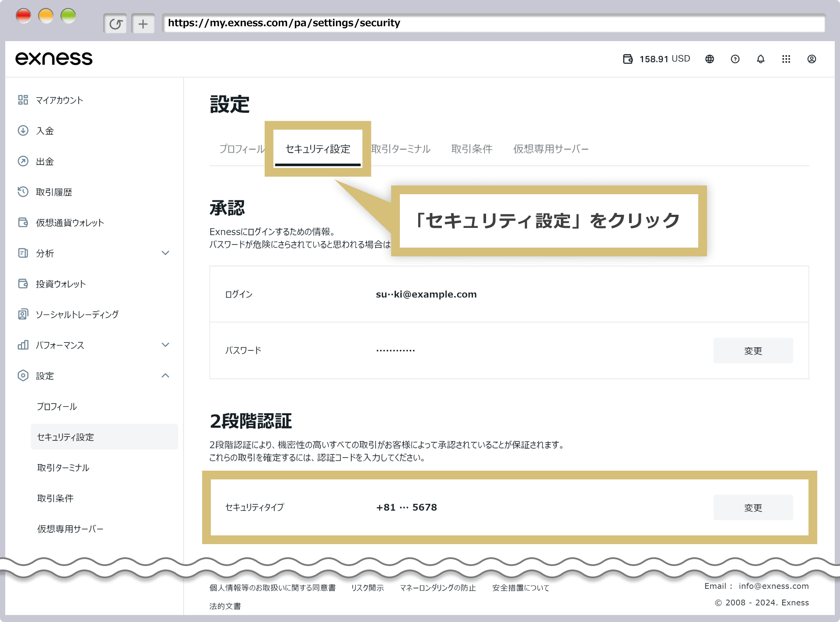Click the 承認 section heading

pos(227,208)
